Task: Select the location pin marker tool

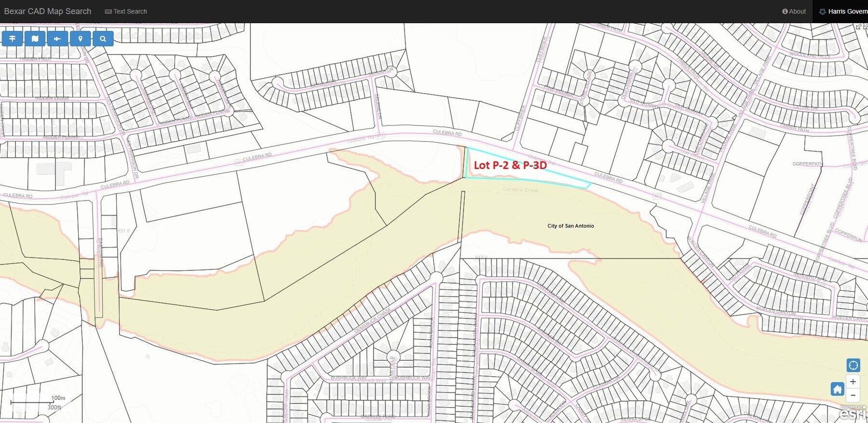Action: 81,39
